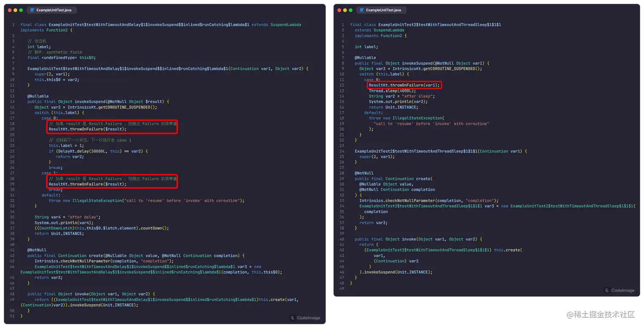Click the Java file icon in the left window tab

pos(33,10)
